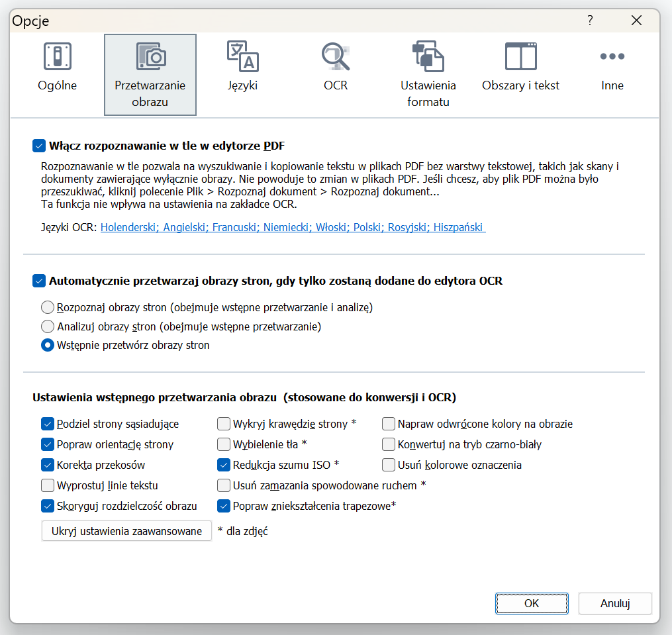Check Konwertuj na tryb czarno-biały

click(x=389, y=444)
